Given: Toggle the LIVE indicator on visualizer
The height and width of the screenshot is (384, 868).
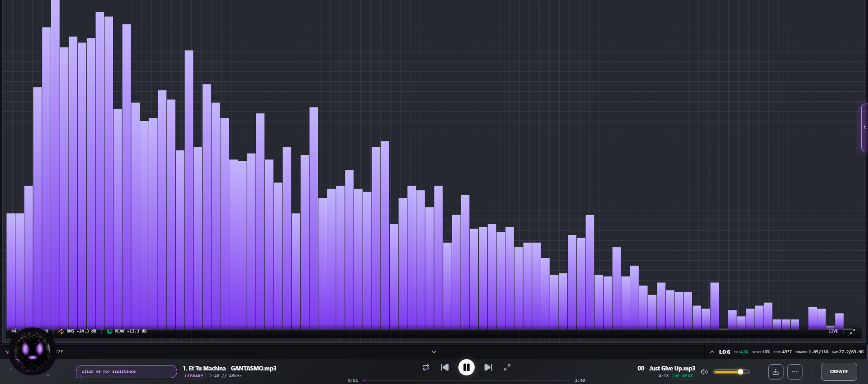Looking at the screenshot, I should [833, 331].
